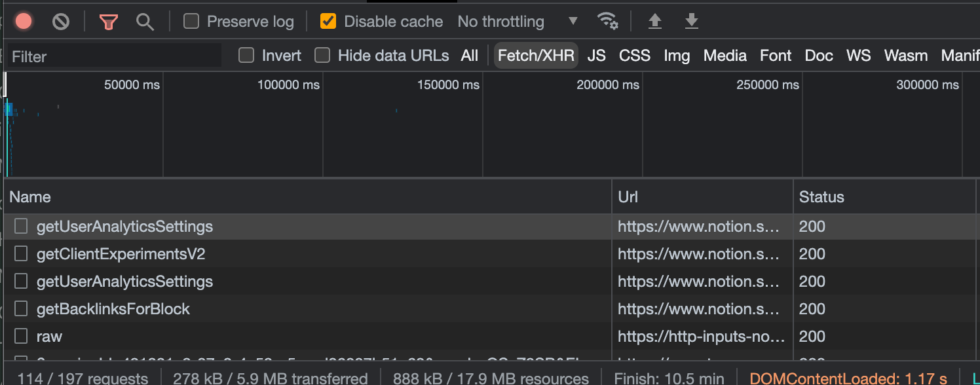Clear the network log
Image resolution: width=980 pixels, height=385 pixels.
[x=61, y=22]
